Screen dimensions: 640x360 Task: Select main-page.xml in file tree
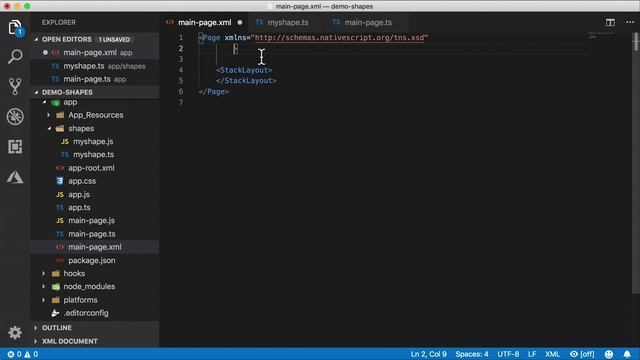click(95, 247)
